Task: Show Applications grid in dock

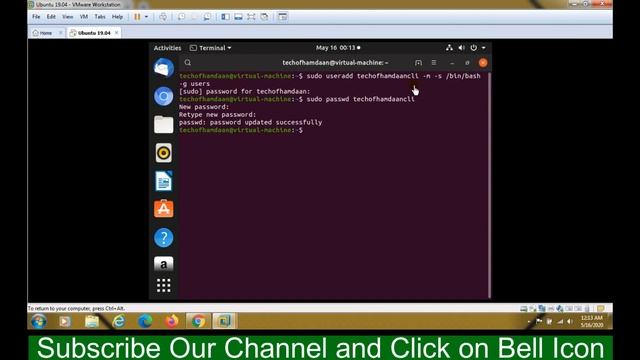Action: [164, 285]
